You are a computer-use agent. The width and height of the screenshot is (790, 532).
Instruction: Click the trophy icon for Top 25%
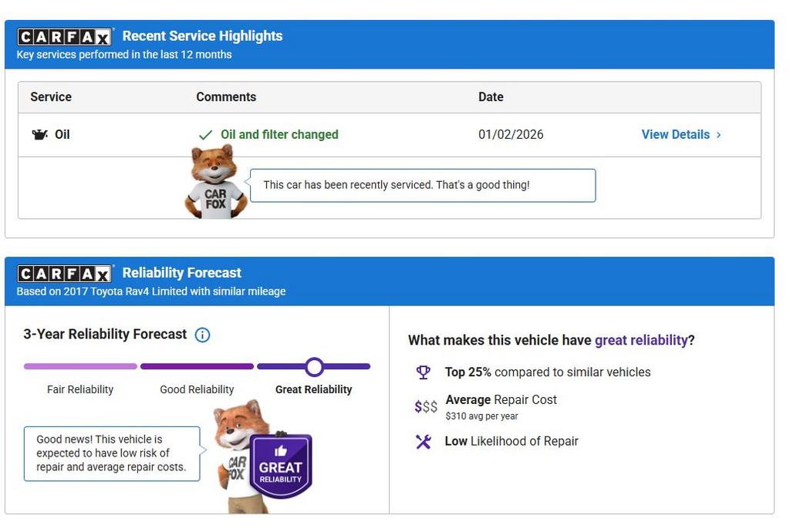[424, 372]
